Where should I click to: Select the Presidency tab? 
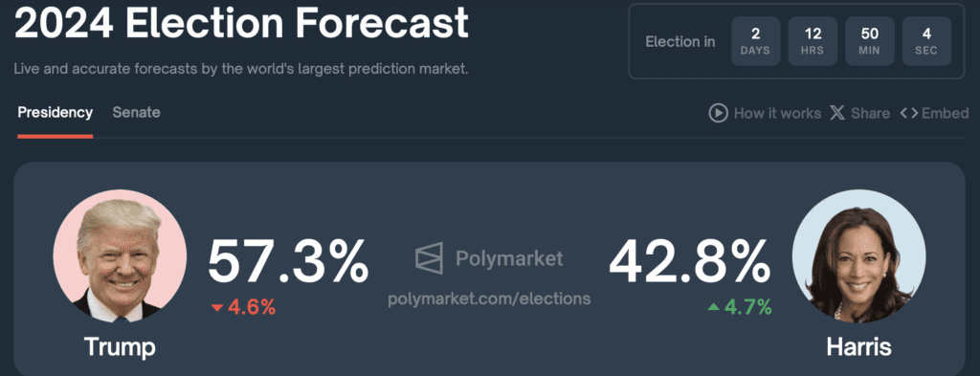55,113
